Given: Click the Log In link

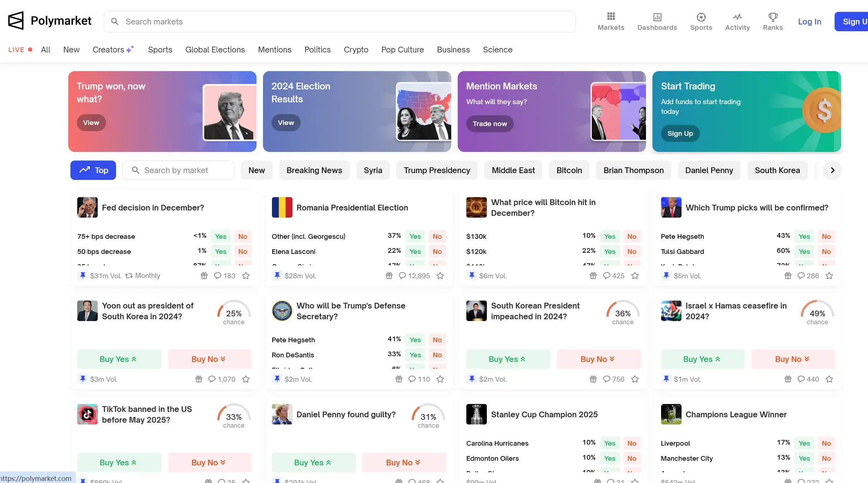Looking at the screenshot, I should pos(809,22).
